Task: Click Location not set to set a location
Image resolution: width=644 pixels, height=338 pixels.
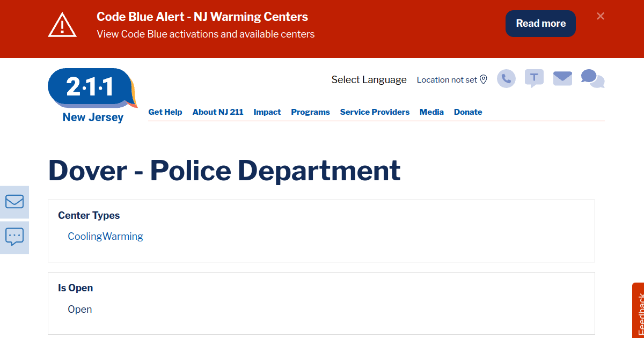Action: (x=447, y=79)
